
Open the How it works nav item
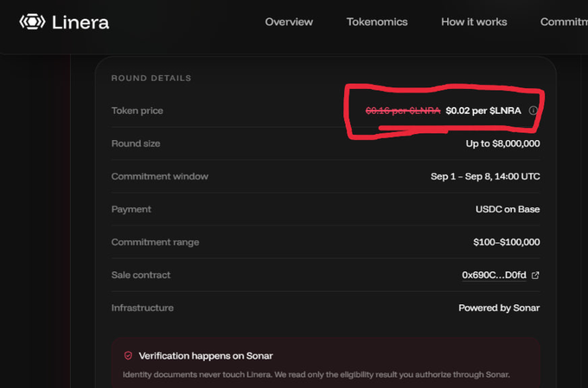click(x=474, y=22)
